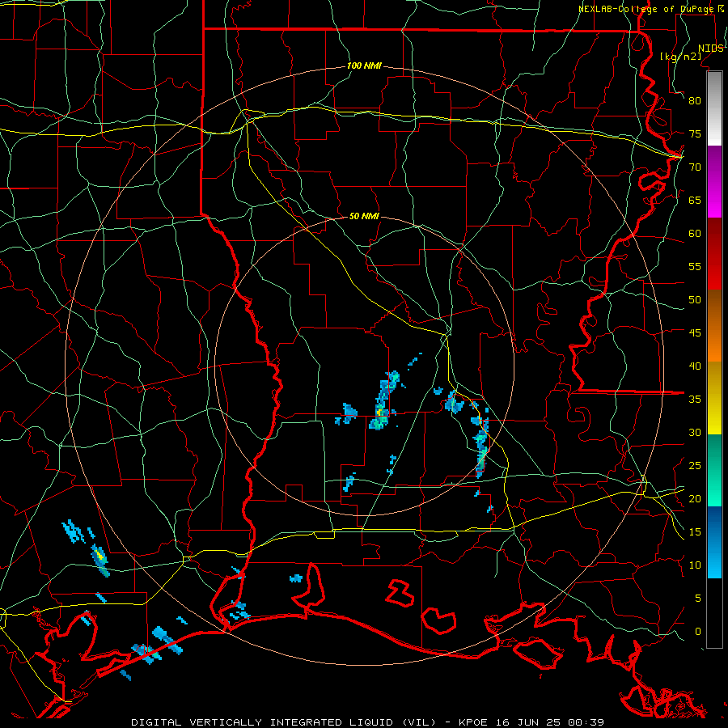This screenshot has width=728, height=728.
Task: Click the "00:39" time stamp
Action: 586,722
